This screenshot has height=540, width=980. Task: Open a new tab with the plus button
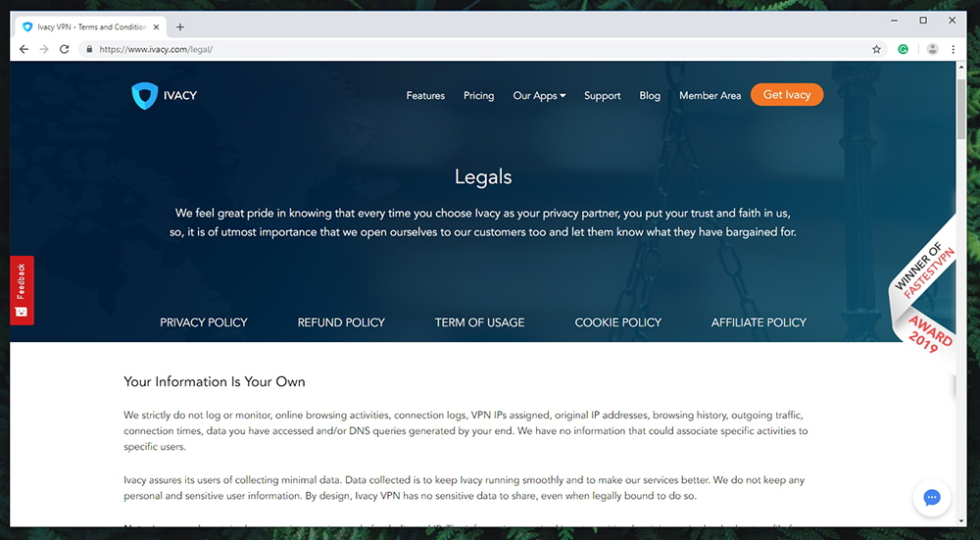click(180, 26)
